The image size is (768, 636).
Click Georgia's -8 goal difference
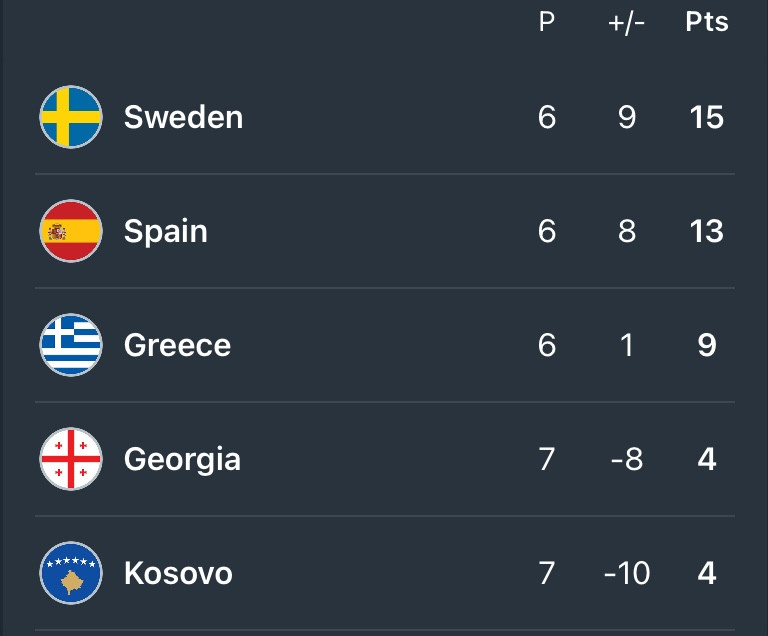(x=627, y=460)
